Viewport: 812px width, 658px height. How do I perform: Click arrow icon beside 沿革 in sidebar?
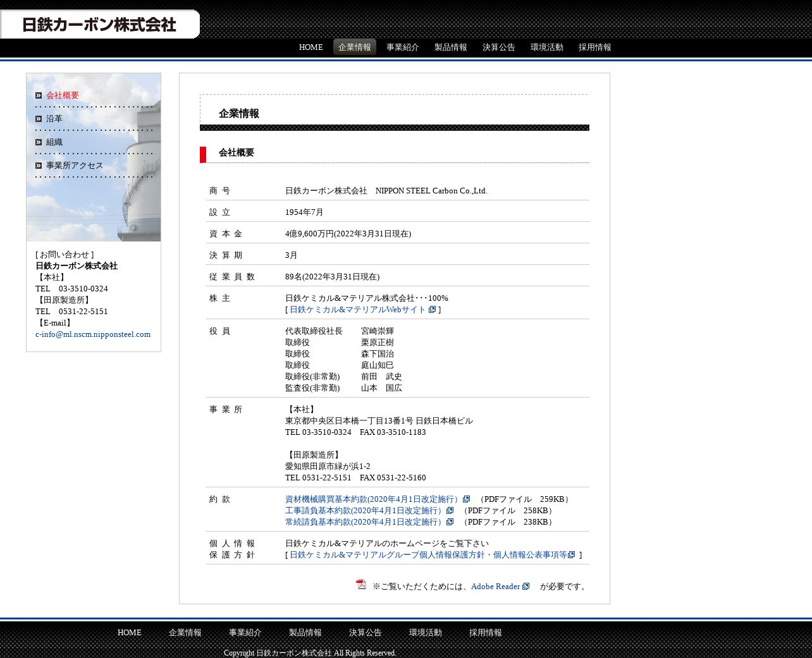(39, 119)
